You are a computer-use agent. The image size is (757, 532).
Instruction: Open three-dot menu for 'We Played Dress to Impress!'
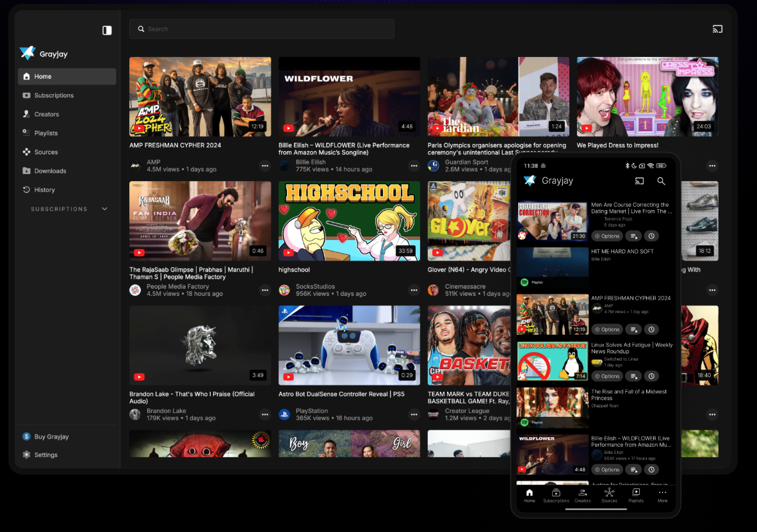pos(713,166)
